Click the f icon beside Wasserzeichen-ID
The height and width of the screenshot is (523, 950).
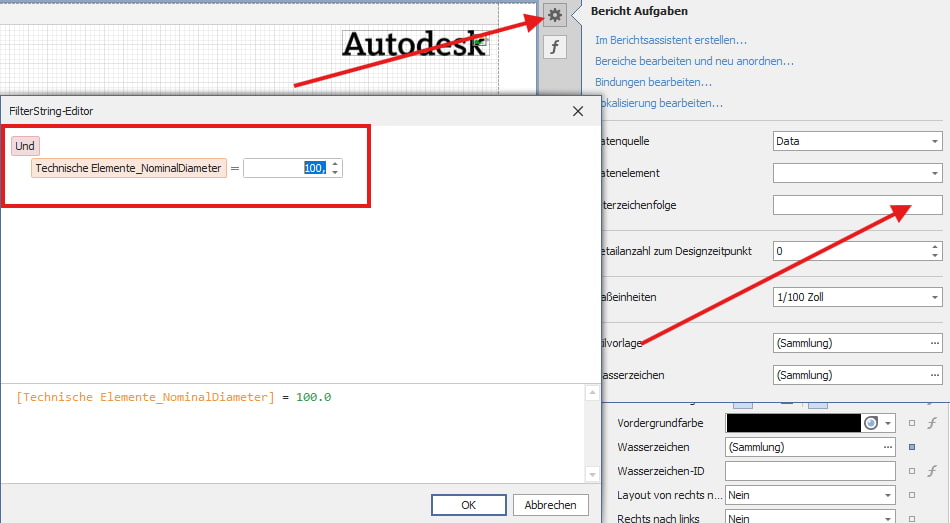[x=932, y=471]
